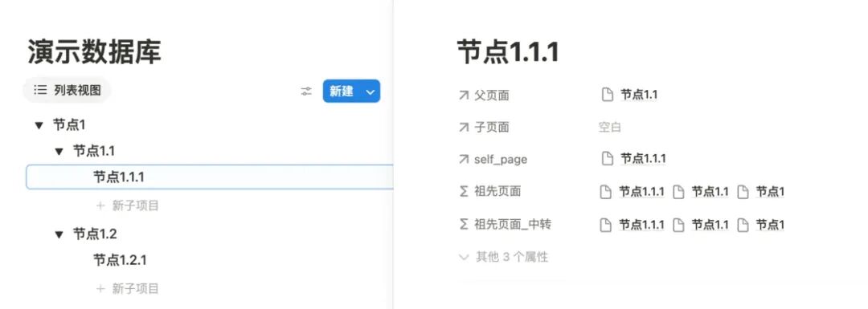The width and height of the screenshot is (868, 309).
Task: Click plus icon of 新子项目 below 节点1.2.1
Action: pyautogui.click(x=100, y=288)
